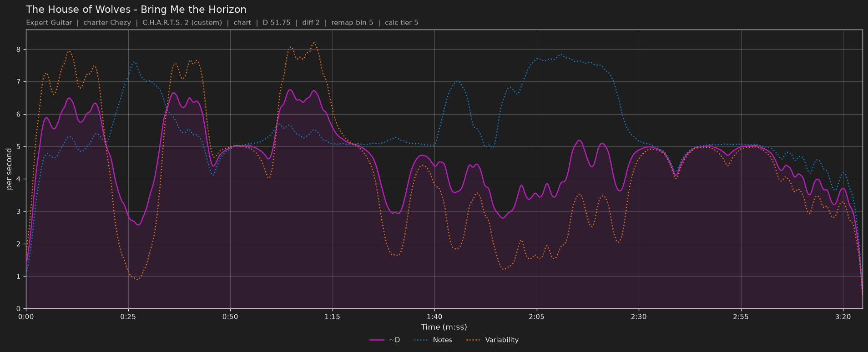
Task: Click the orange dotted swatch for Variability
Action: pos(474,340)
